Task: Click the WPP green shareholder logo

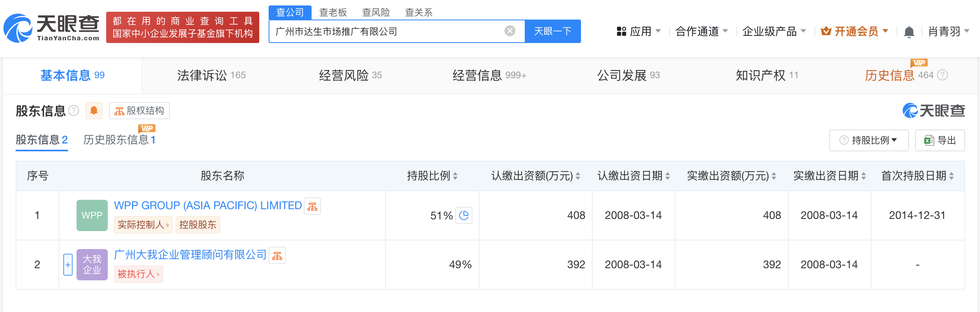Action: (92, 215)
